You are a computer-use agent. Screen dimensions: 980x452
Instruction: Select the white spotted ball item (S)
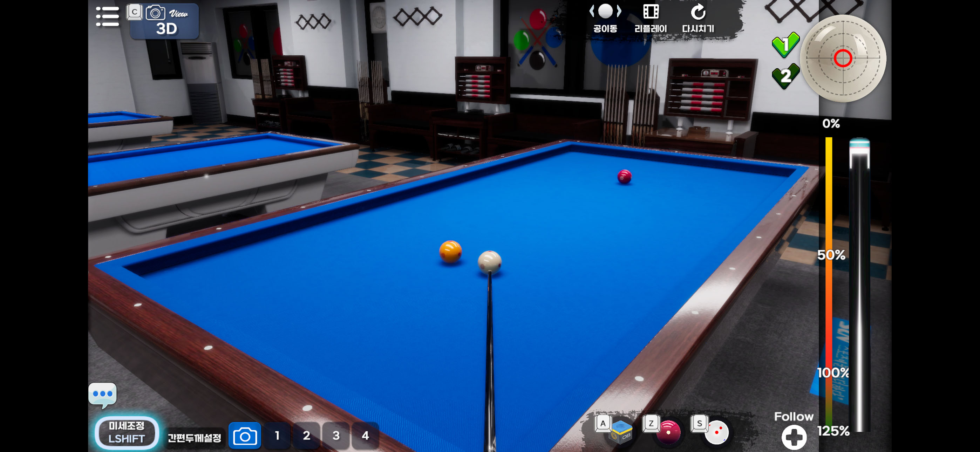(716, 432)
